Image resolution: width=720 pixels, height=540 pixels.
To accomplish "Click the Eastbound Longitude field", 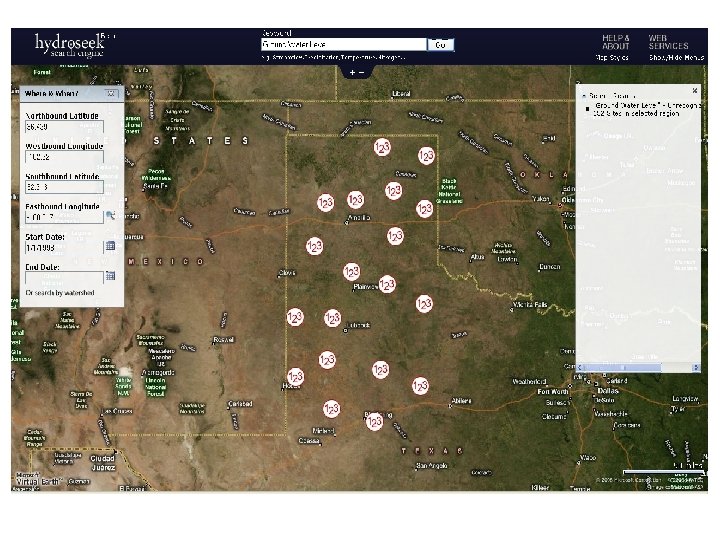I will [x=64, y=217].
